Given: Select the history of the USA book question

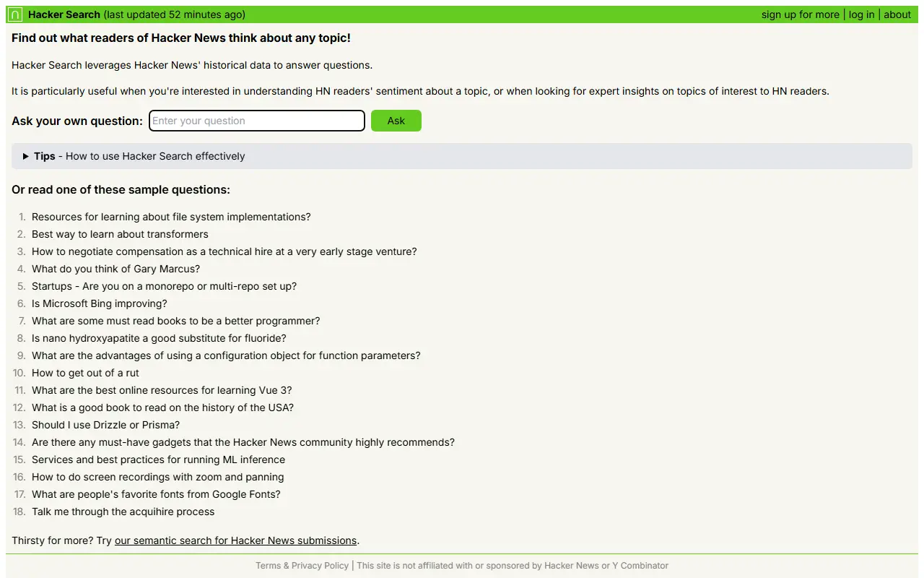Looking at the screenshot, I should 162,407.
